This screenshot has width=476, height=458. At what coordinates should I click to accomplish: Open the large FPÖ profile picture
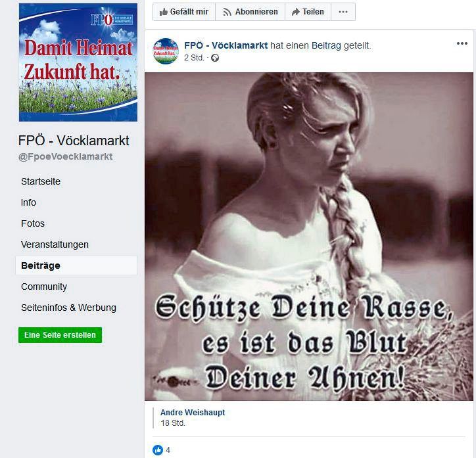click(78, 62)
